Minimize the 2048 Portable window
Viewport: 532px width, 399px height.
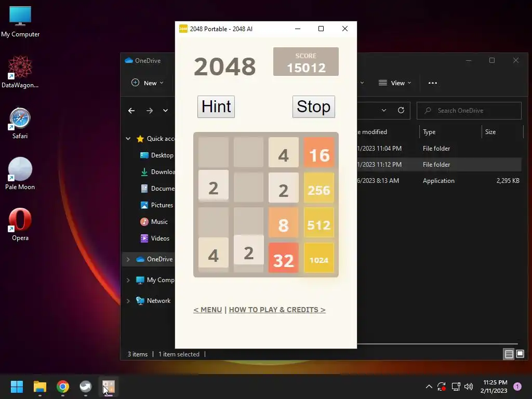[x=298, y=29]
